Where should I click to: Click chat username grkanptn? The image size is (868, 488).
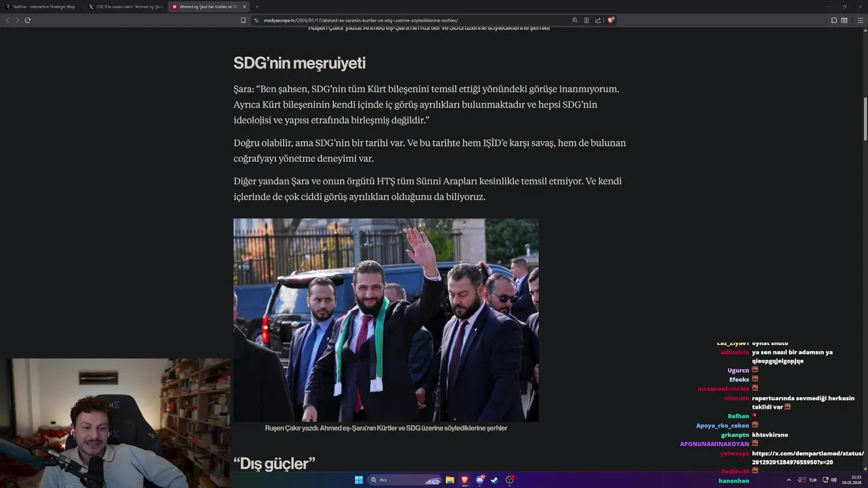735,435
